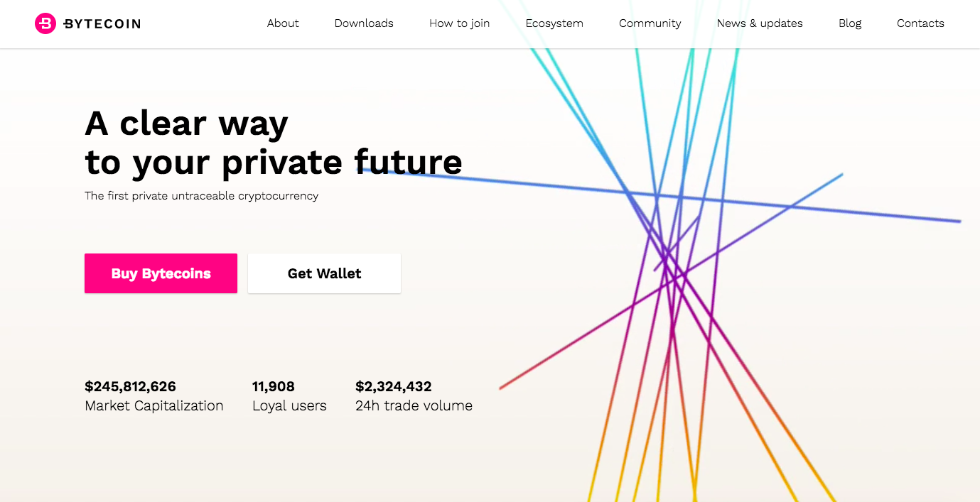Viewport: 980px width, 502px height.
Task: Open the Contacts page
Action: [x=920, y=23]
